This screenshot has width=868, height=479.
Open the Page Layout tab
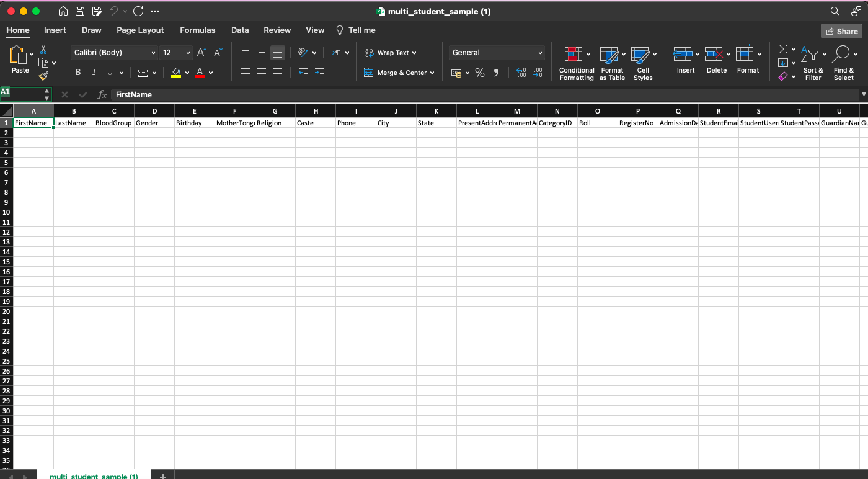(140, 30)
